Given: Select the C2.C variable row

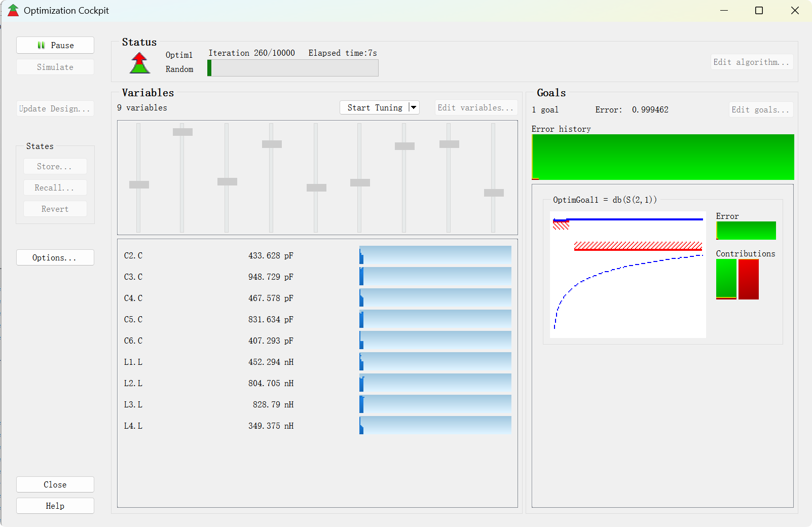Looking at the screenshot, I should click(x=133, y=255).
